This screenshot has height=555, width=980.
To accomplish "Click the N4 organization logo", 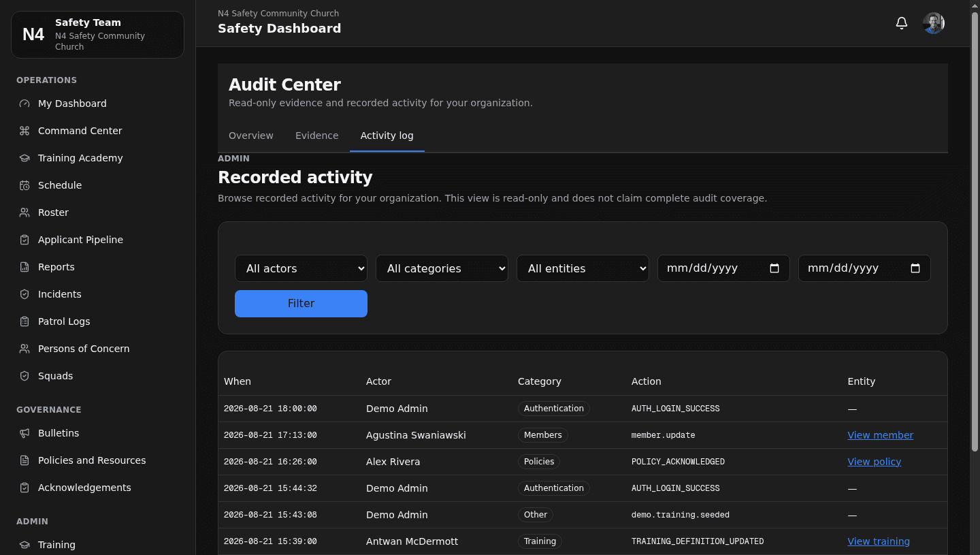I will (33, 35).
